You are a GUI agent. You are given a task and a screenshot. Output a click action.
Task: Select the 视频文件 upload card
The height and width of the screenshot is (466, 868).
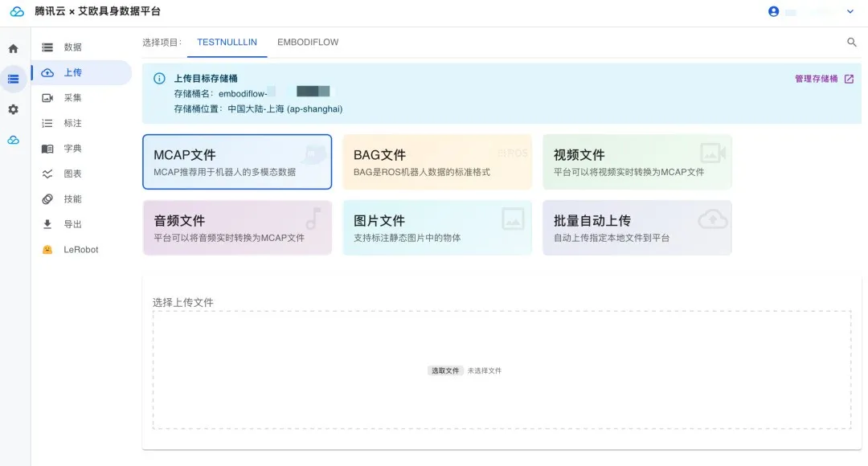637,161
